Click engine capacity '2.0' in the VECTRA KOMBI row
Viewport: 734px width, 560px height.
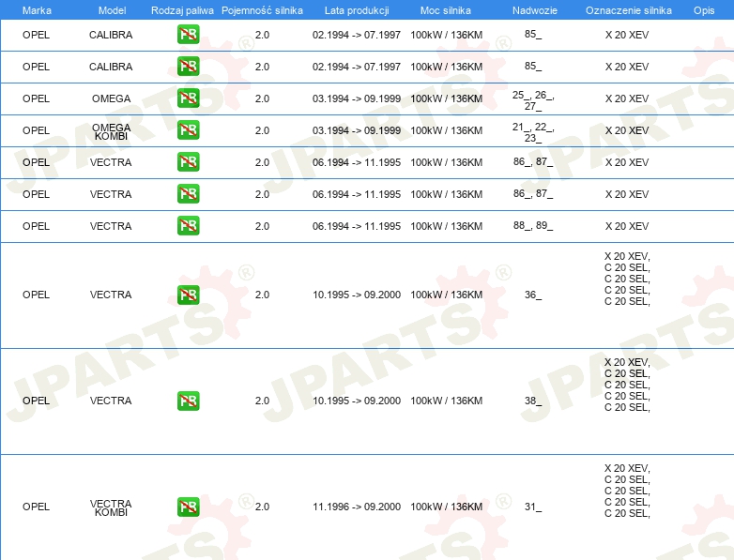(x=262, y=507)
